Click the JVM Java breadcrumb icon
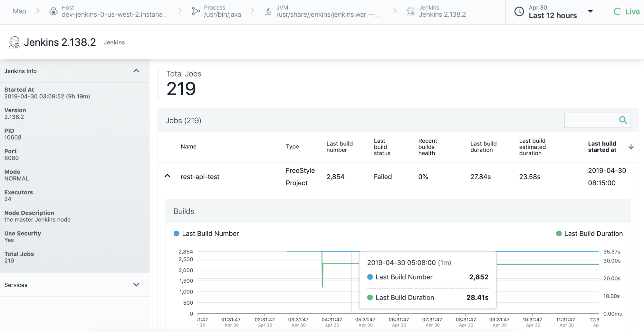The height and width of the screenshot is (332, 644). (x=268, y=11)
